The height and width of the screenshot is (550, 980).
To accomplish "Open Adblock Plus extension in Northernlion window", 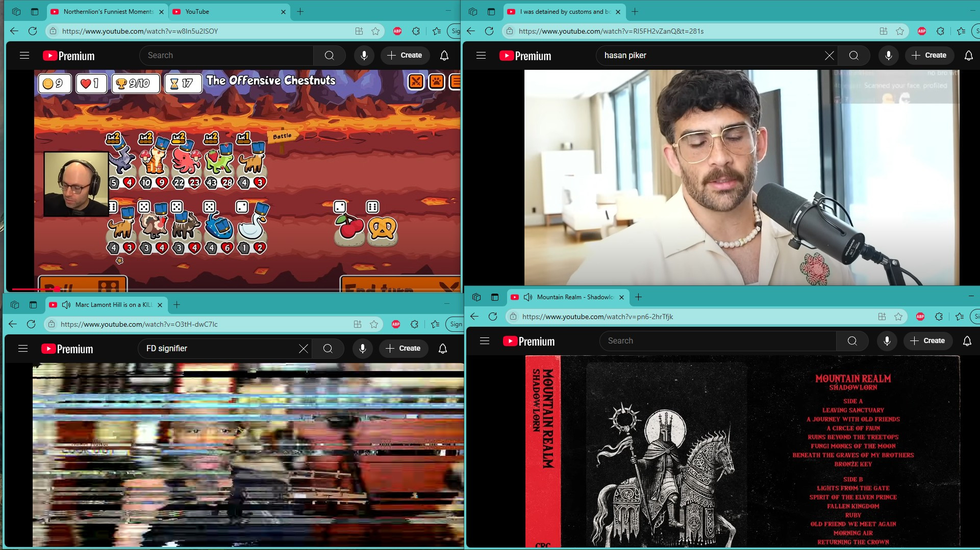I will coord(397,31).
